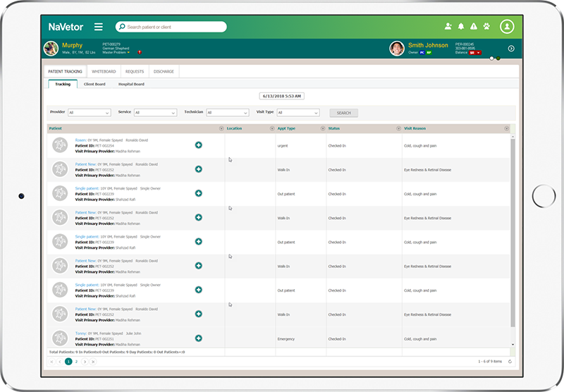Click the SEARCH button
Viewport: 564px width, 392px height.
pos(343,113)
